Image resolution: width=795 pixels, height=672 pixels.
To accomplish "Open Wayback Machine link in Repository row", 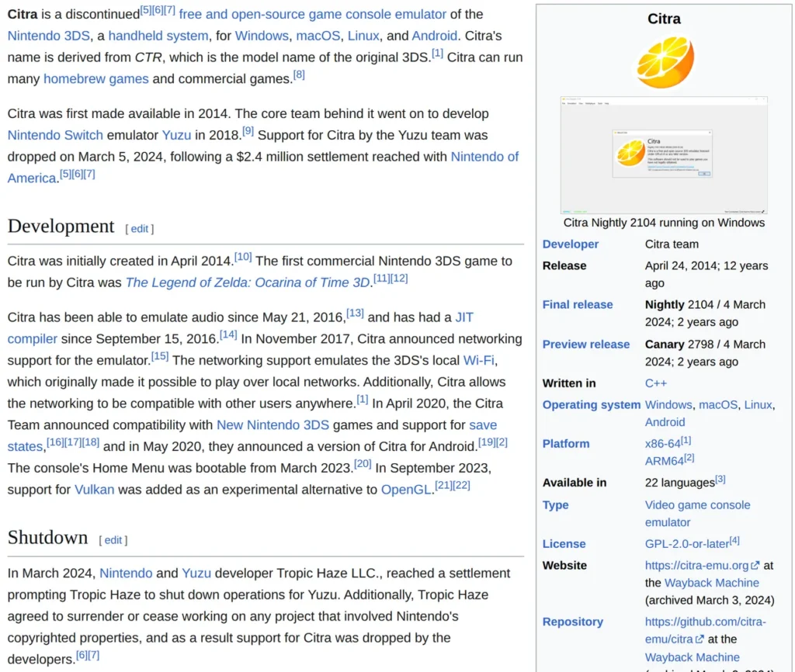I will [692, 657].
